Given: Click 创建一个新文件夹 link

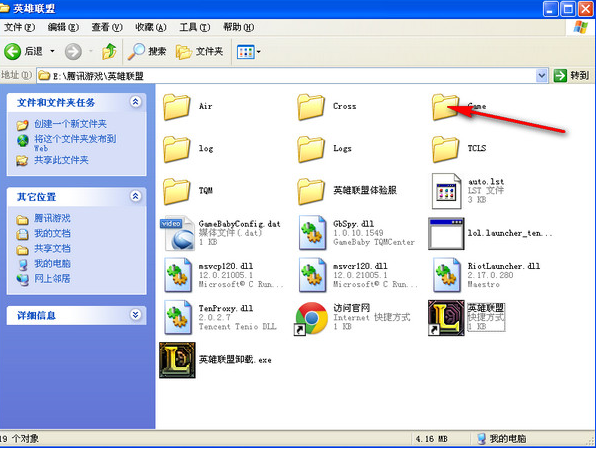Looking at the screenshot, I should click(70, 124).
